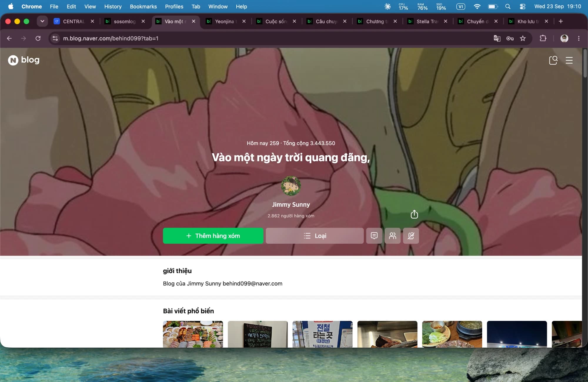The image size is (588, 382).
Task: Expand the tab search dropdown
Action: [42, 21]
